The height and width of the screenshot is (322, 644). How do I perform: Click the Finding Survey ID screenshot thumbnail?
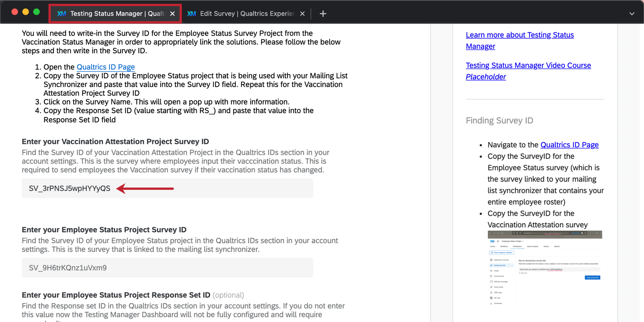(545, 268)
